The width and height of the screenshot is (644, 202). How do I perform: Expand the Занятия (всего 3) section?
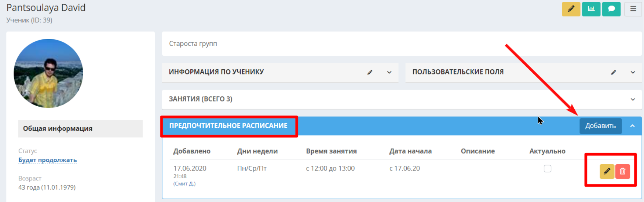(x=633, y=99)
